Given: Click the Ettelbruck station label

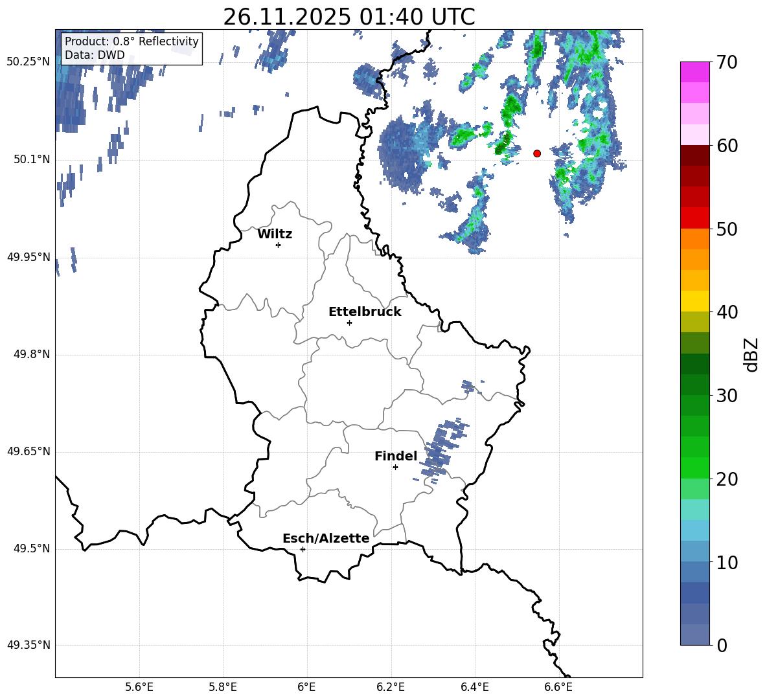Looking at the screenshot, I should [365, 312].
